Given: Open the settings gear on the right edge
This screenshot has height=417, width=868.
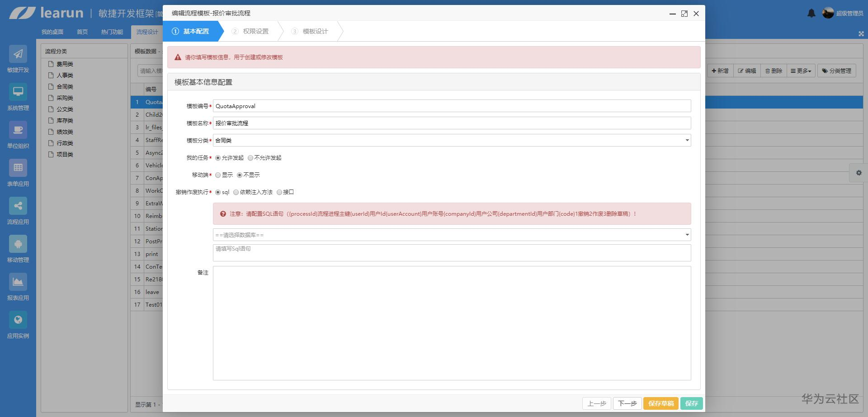Looking at the screenshot, I should tap(859, 173).
